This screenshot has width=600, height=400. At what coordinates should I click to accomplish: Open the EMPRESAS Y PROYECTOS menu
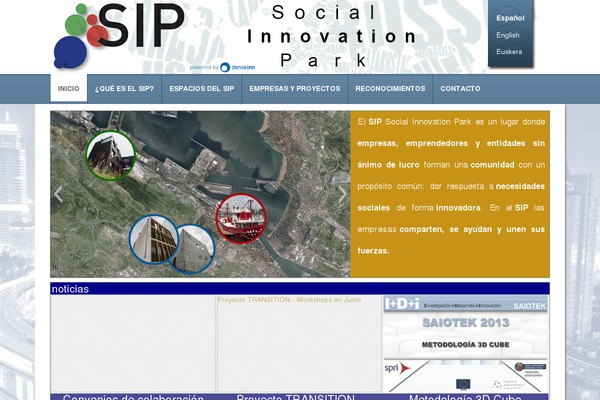pos(295,89)
